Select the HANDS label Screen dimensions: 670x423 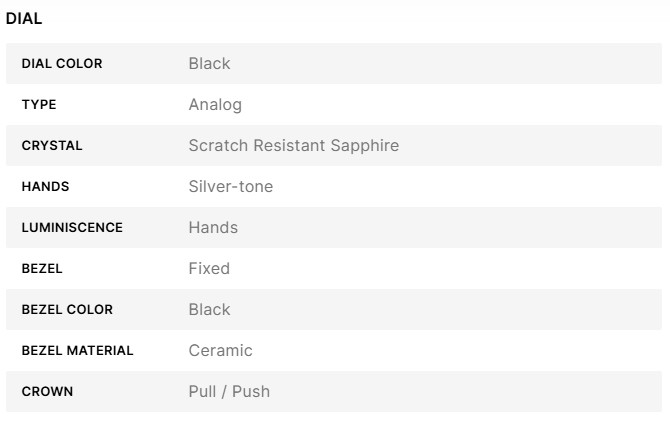click(x=45, y=187)
